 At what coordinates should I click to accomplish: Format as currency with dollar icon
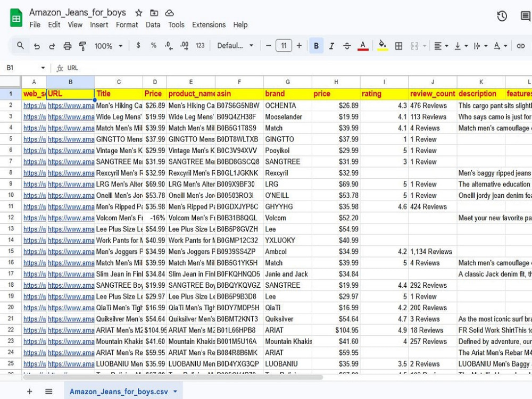click(x=138, y=45)
